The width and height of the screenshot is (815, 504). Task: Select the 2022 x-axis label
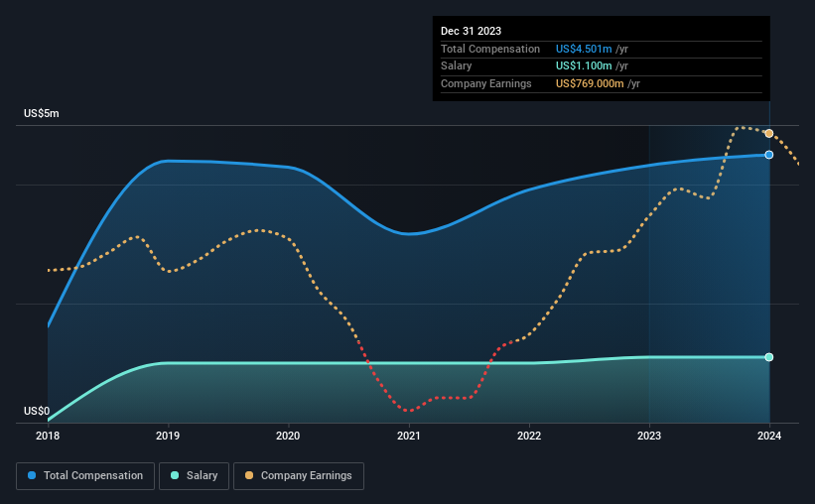(529, 436)
